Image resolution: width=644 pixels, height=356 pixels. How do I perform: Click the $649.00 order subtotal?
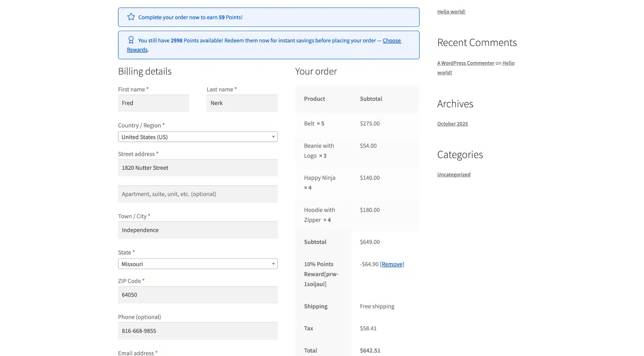[370, 242]
